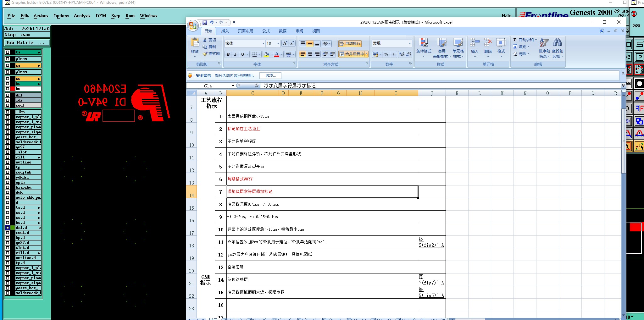
Task: Click the Paste (粘贴) icon
Action: point(195,43)
